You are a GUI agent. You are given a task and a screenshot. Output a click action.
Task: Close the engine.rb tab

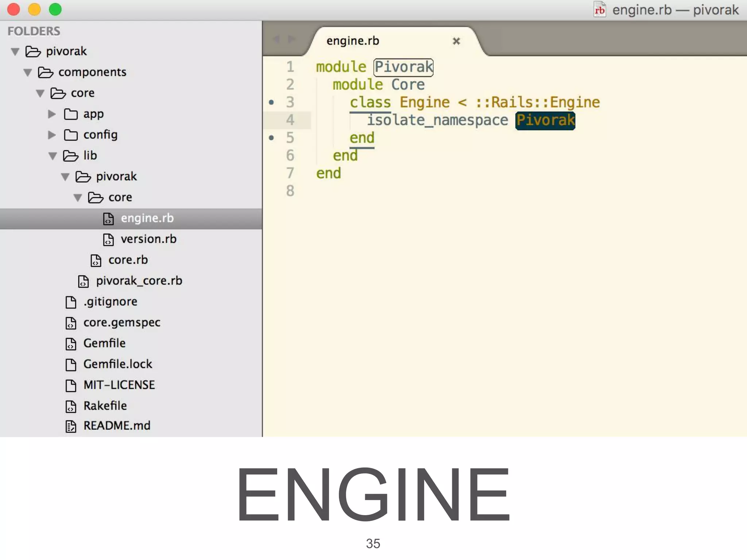[456, 41]
